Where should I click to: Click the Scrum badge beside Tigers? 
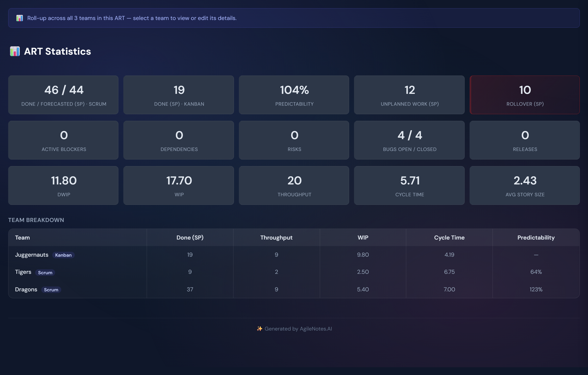tap(45, 273)
